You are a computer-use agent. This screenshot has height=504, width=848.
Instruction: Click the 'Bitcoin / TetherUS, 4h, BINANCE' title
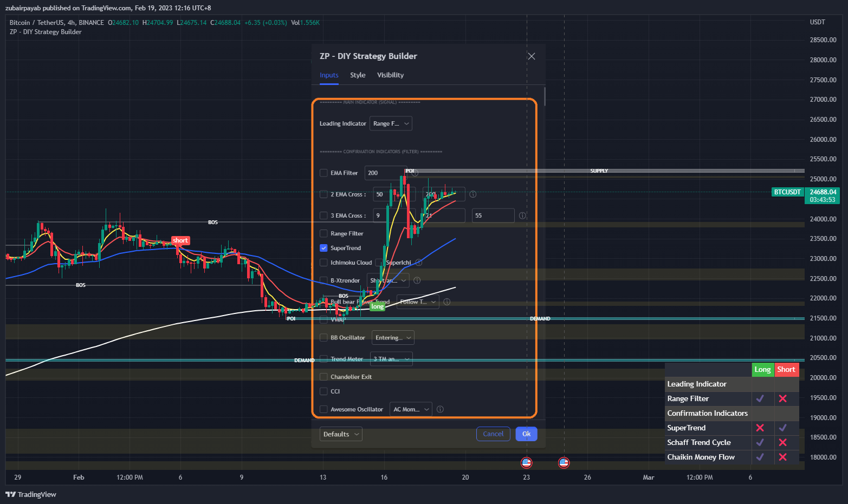[x=57, y=23]
